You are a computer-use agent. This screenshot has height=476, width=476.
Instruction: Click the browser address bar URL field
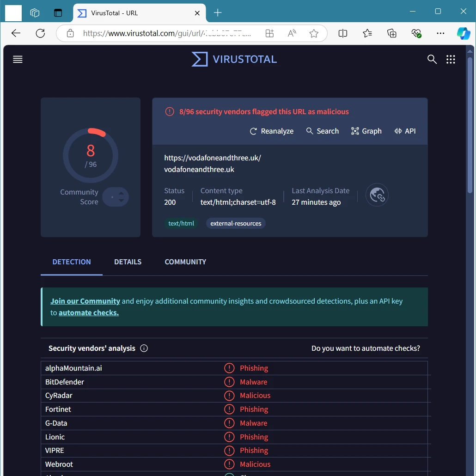(166, 33)
